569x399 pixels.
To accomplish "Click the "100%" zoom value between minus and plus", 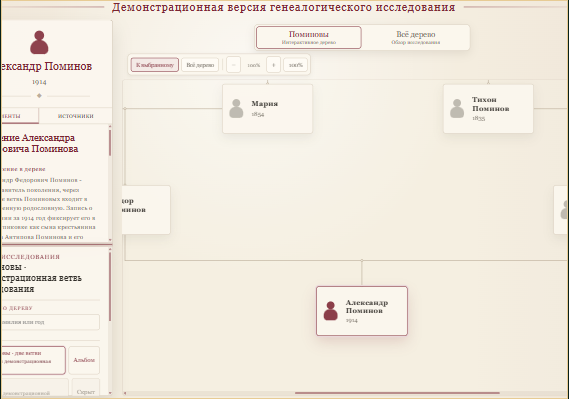I will [x=254, y=65].
